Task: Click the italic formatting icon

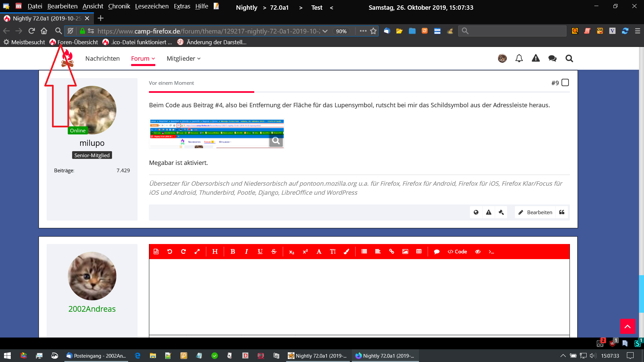Action: (247, 252)
